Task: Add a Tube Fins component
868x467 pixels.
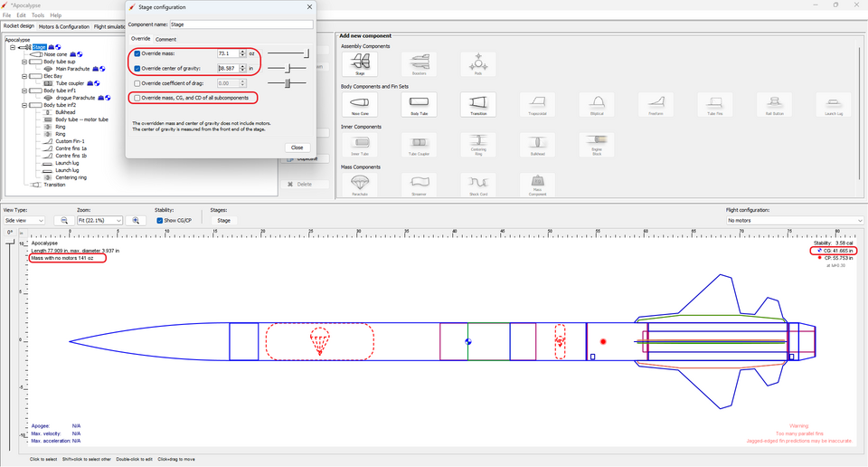Action: [x=715, y=104]
